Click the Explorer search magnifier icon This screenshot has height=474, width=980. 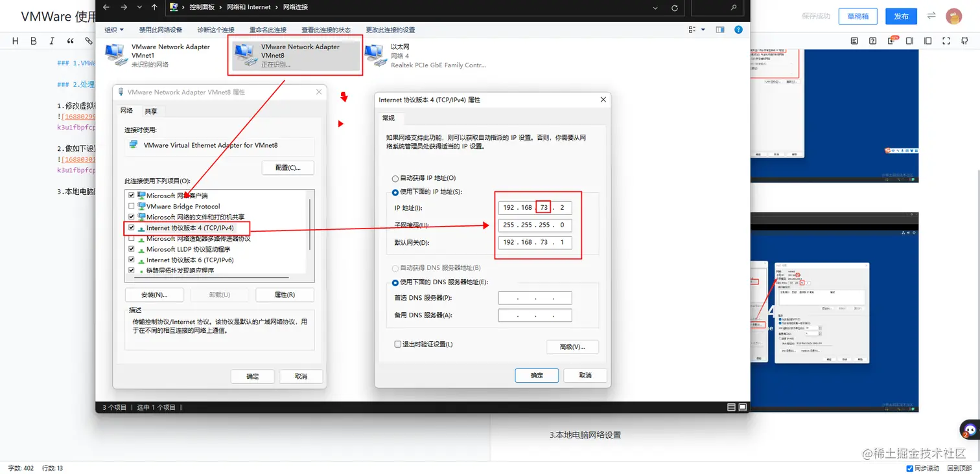[734, 8]
